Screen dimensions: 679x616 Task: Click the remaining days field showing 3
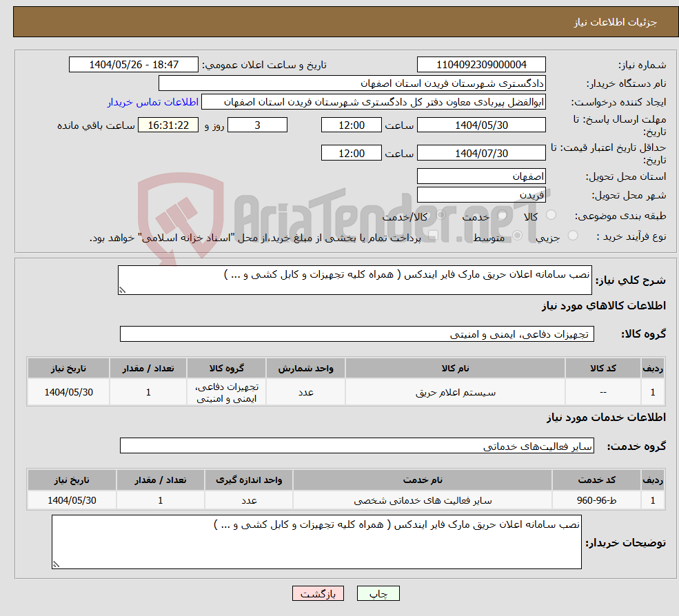click(257, 125)
